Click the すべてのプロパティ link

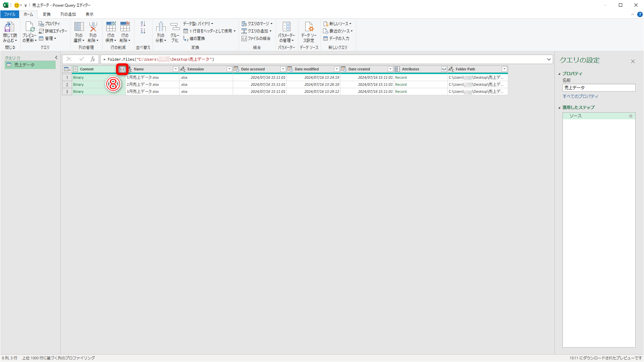[580, 96]
